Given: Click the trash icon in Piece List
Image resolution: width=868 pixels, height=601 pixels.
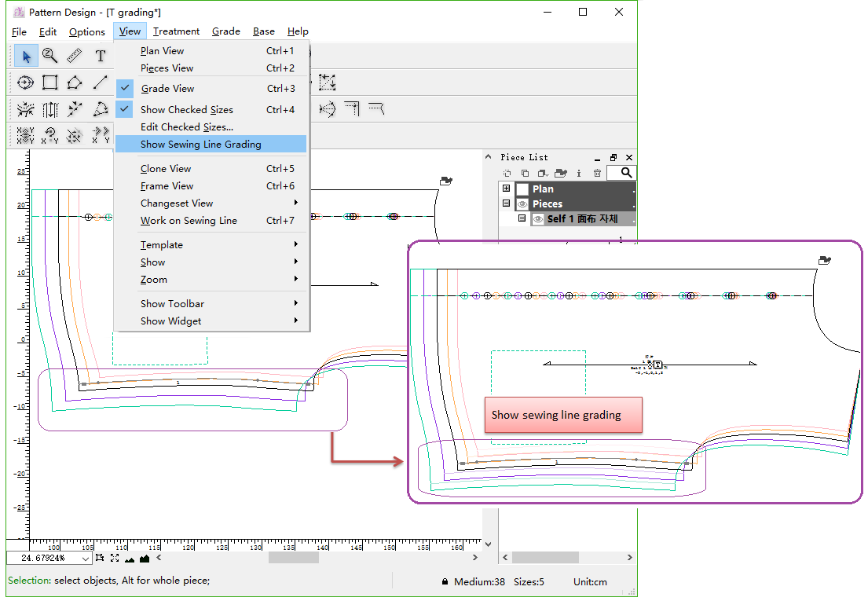Looking at the screenshot, I should coord(597,173).
